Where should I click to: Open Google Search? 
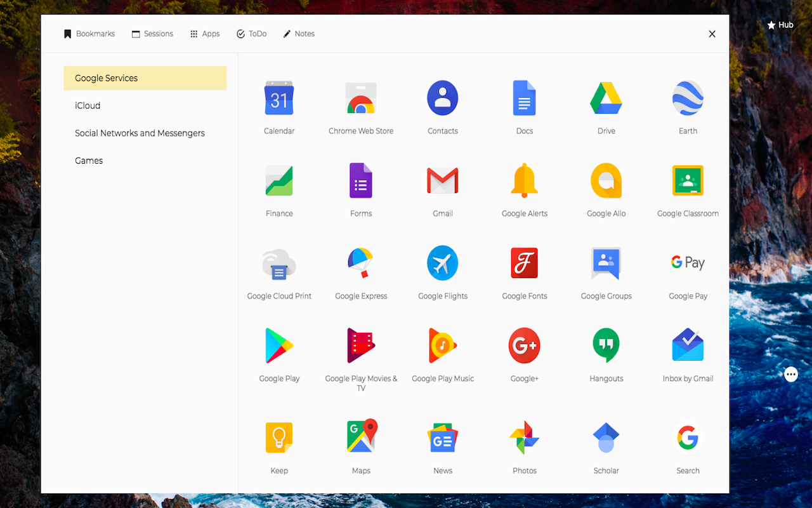688,438
